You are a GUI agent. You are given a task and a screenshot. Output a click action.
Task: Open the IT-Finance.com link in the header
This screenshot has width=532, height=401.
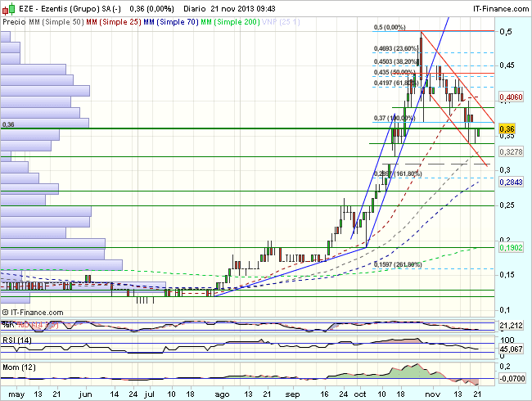(x=501, y=8)
